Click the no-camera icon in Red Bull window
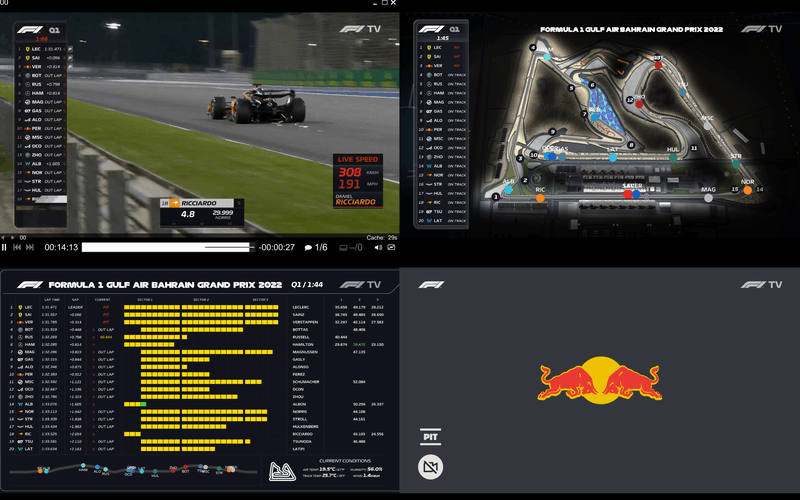 pyautogui.click(x=431, y=467)
